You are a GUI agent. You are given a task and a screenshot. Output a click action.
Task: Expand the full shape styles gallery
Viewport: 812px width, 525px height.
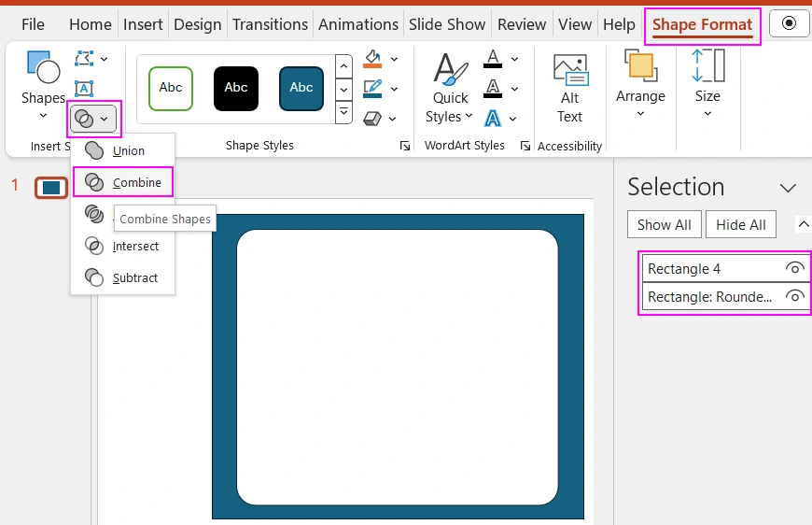pyautogui.click(x=343, y=112)
